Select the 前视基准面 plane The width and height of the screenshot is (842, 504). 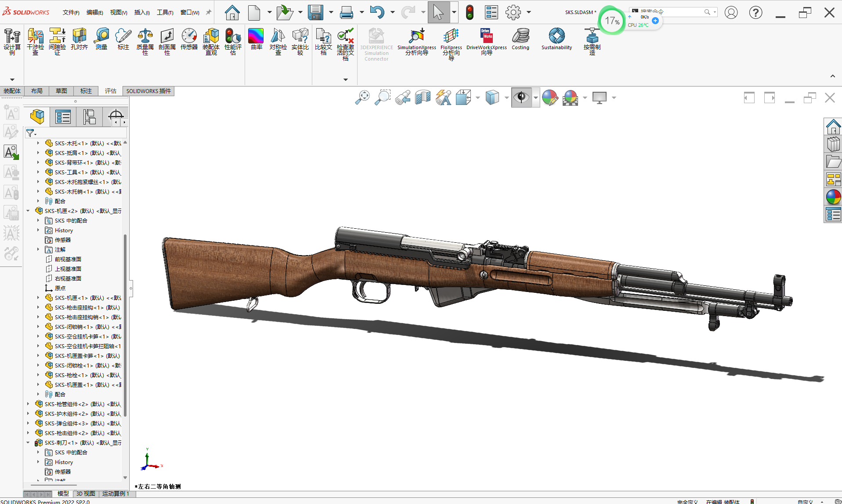click(x=63, y=259)
